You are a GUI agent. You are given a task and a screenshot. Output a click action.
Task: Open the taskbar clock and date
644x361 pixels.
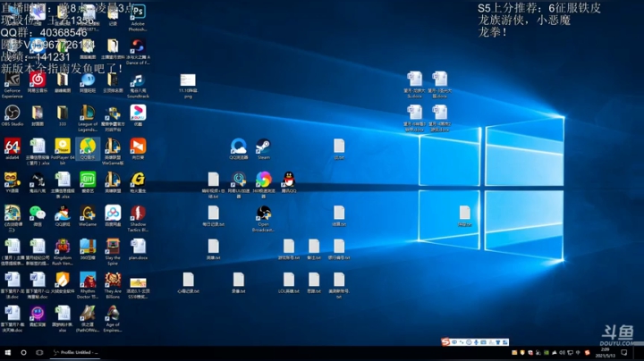[x=606, y=352]
